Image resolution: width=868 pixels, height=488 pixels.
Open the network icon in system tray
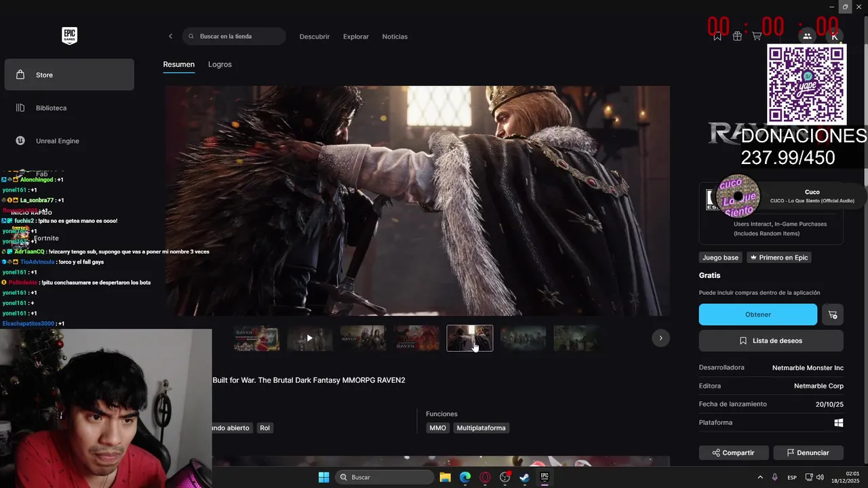[809, 477]
